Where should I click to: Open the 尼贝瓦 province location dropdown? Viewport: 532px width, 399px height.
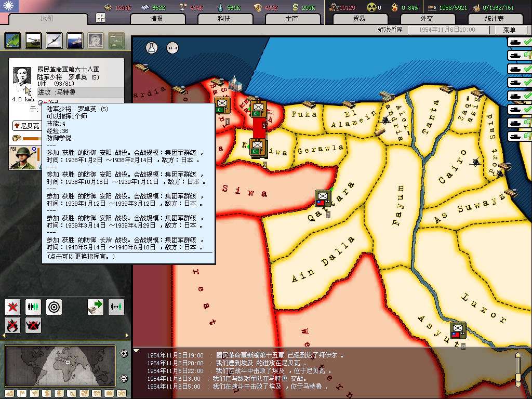pyautogui.click(x=26, y=126)
